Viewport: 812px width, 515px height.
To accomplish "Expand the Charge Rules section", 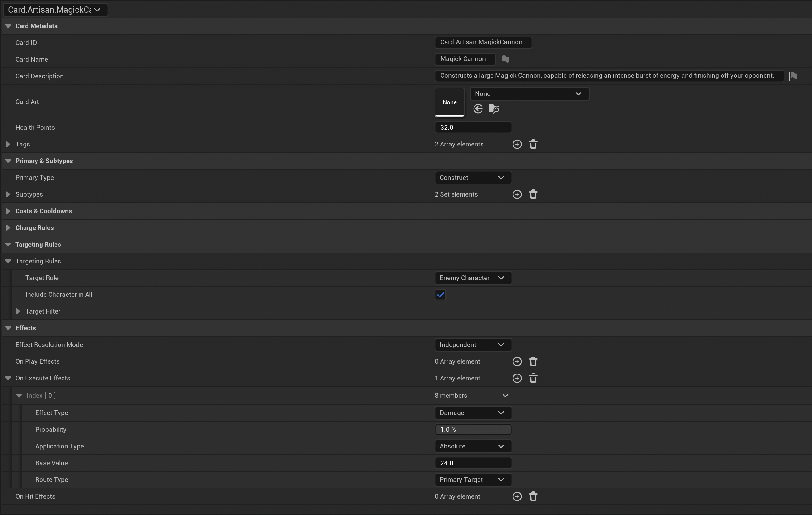I will click(8, 228).
